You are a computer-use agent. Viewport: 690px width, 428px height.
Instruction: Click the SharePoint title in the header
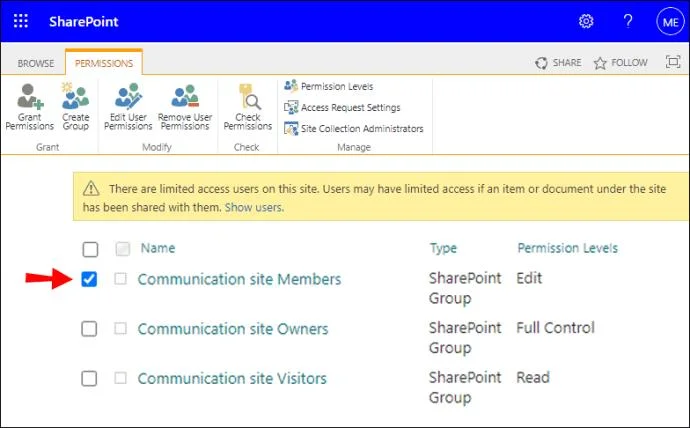coord(84,22)
